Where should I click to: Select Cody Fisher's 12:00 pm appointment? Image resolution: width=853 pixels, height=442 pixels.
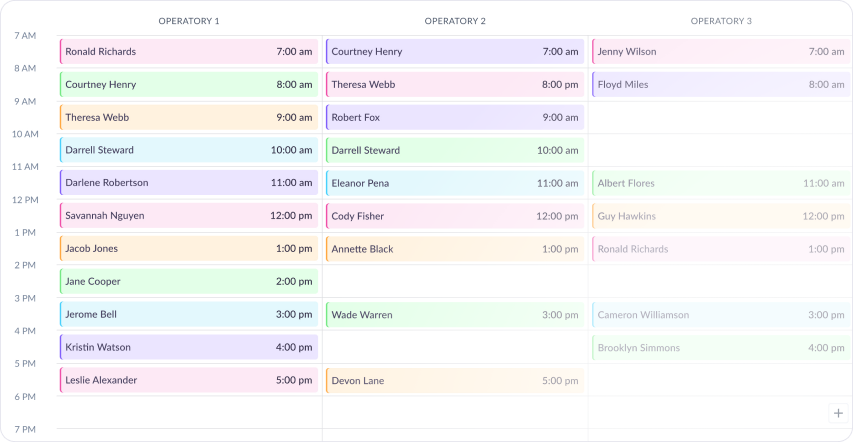tap(454, 216)
